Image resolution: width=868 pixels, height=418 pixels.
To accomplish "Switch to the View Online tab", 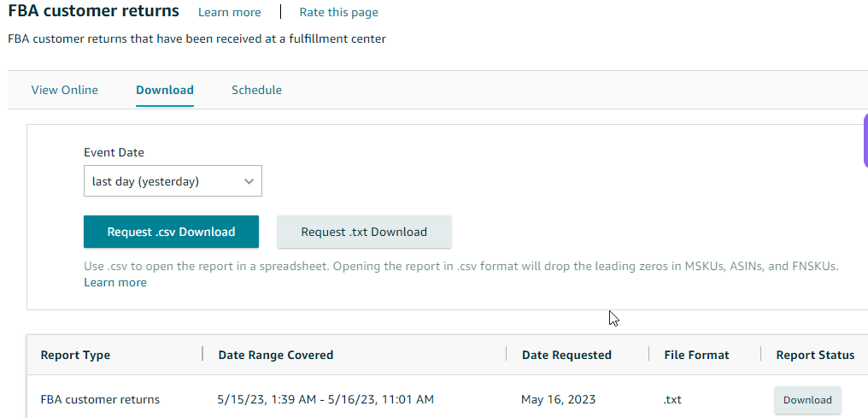I will [65, 90].
